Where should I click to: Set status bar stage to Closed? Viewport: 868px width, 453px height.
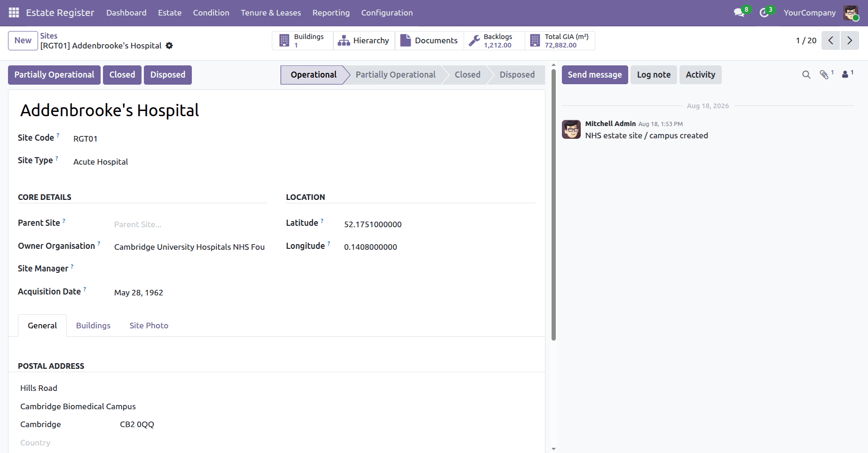click(467, 75)
